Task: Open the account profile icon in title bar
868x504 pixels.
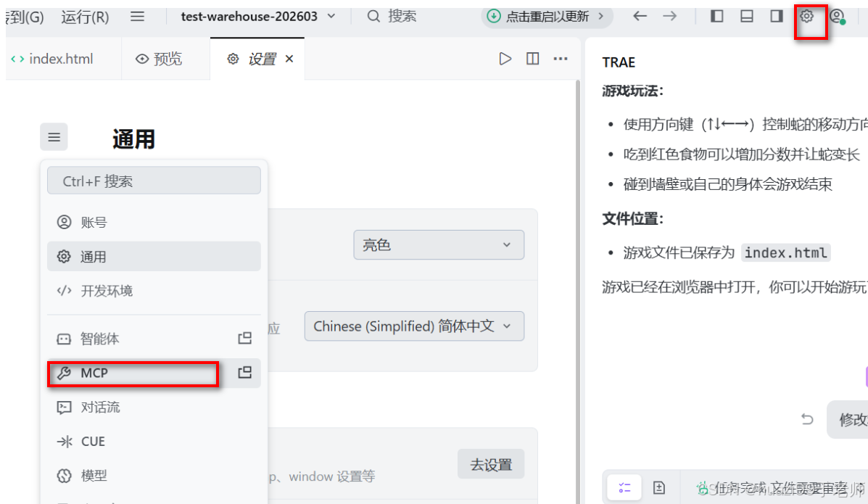Action: point(837,17)
